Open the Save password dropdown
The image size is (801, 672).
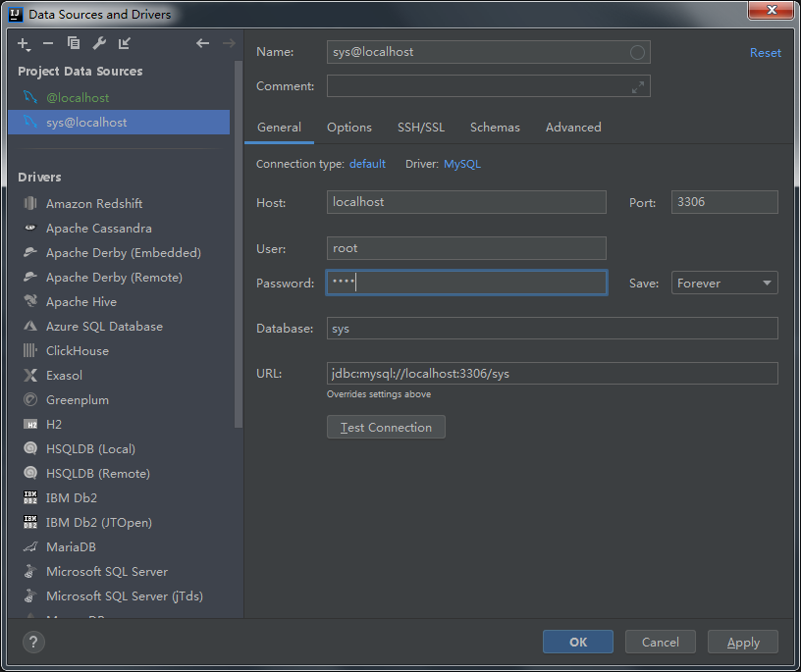tap(724, 283)
